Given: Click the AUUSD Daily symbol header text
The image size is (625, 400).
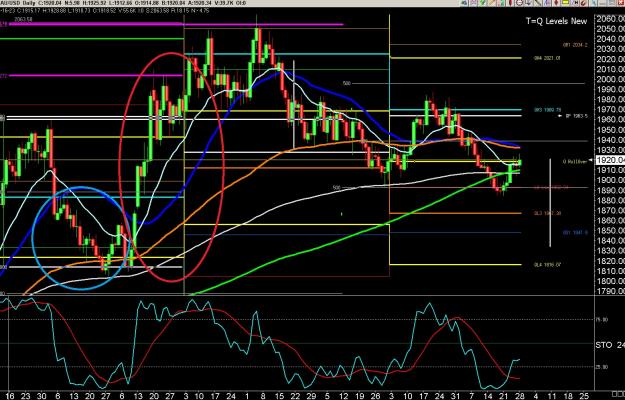Looking at the screenshot, I should pyautogui.click(x=18, y=3).
